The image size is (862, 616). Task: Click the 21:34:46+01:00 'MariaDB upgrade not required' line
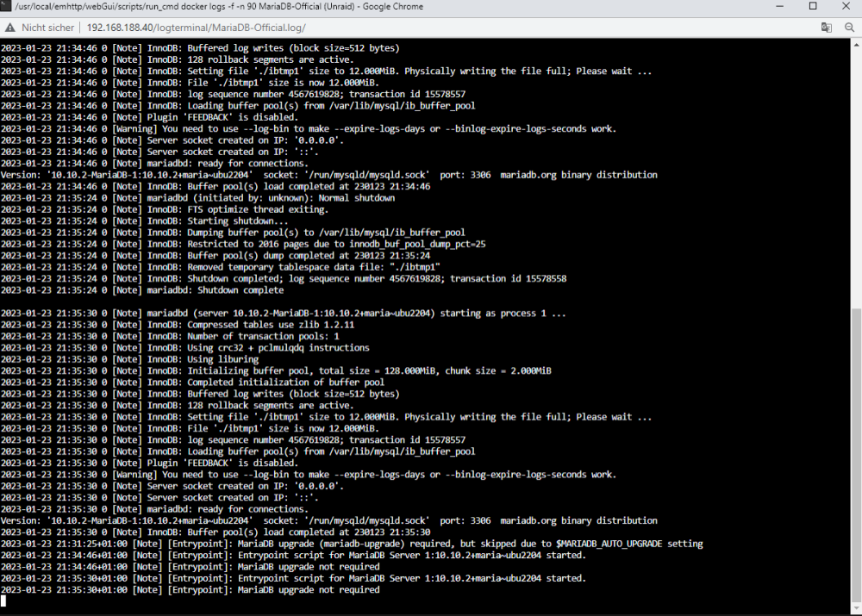191,567
